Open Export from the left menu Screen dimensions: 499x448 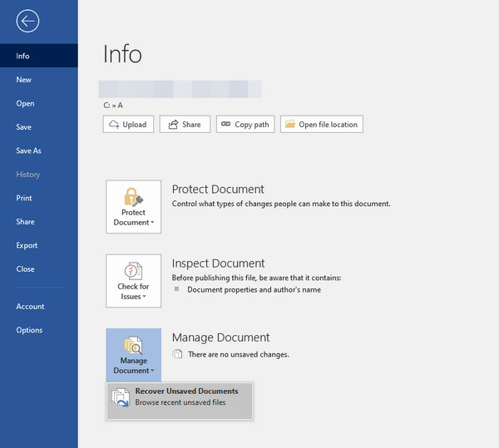(x=27, y=245)
